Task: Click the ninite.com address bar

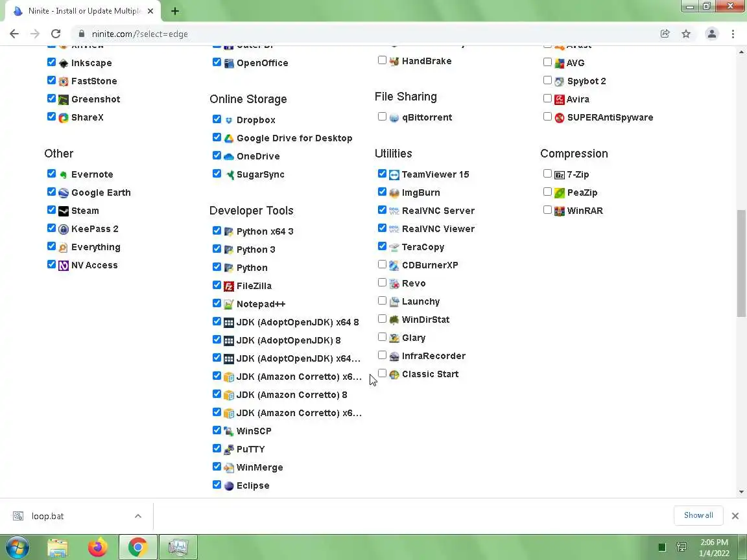Action: click(367, 34)
